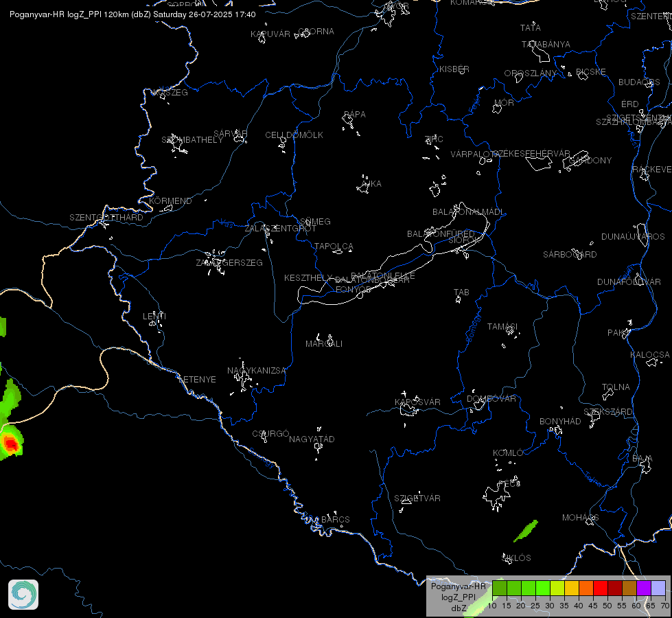The height and width of the screenshot is (618, 672).
Task: Click the TAPOLCA city label
Action: click(x=334, y=247)
